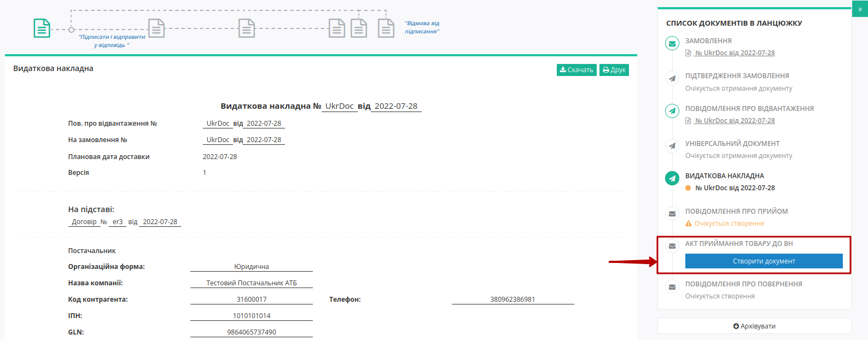The image size is (868, 340).
Task: Click GLN value 9864065737490
Action: (252, 332)
